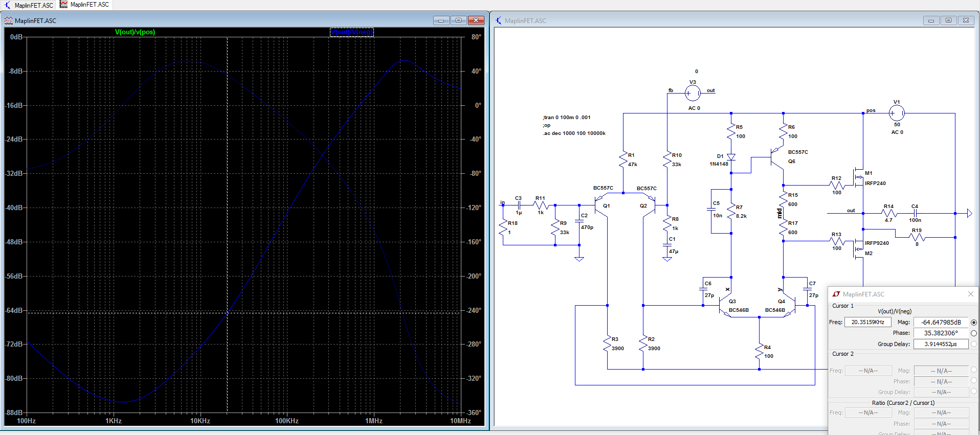Select the Mag radio button for Cursor 1
The image size is (980, 435).
[974, 322]
